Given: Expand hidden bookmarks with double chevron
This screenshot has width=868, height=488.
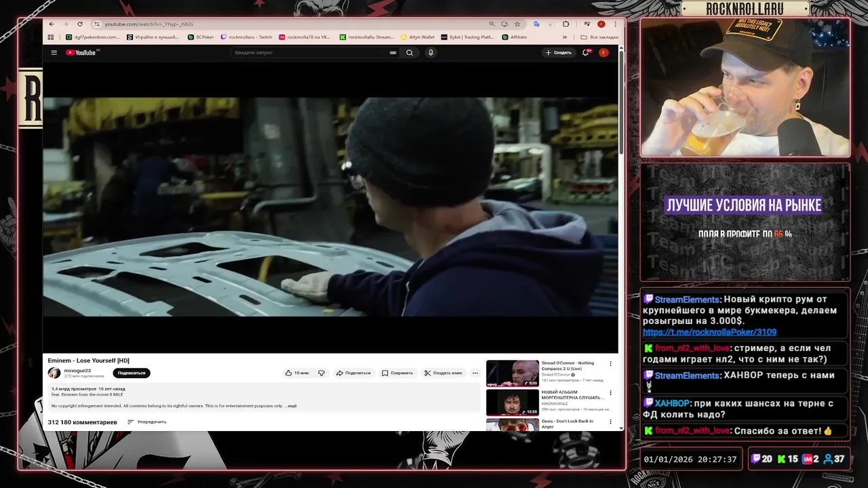Looking at the screenshot, I should [565, 37].
